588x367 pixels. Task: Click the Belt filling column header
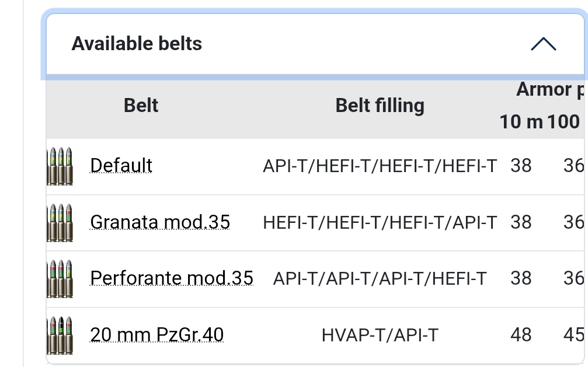380,106
